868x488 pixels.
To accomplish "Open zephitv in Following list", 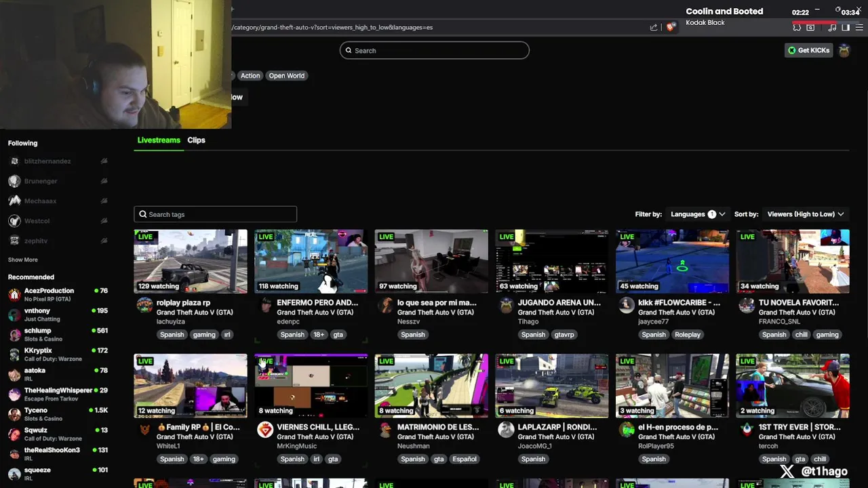I will click(58, 241).
